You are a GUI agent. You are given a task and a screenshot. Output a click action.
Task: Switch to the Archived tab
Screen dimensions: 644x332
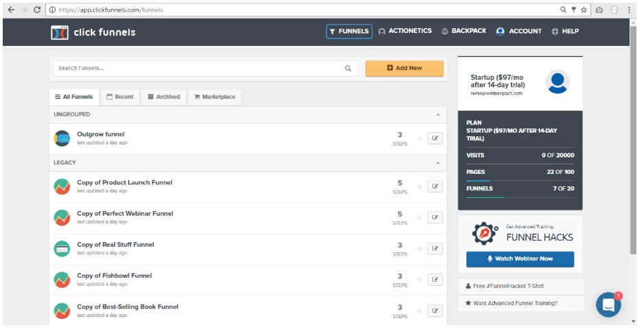click(164, 98)
